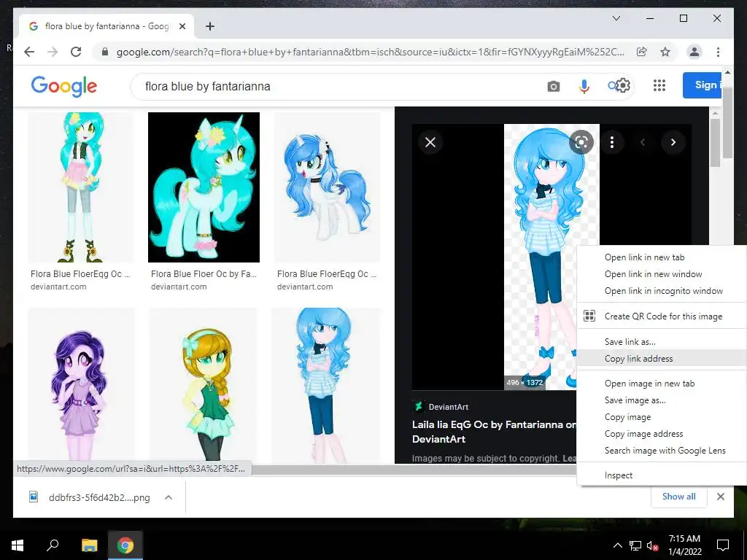Search by image using the camera icon
Screen dimensions: 747x560
(553, 86)
